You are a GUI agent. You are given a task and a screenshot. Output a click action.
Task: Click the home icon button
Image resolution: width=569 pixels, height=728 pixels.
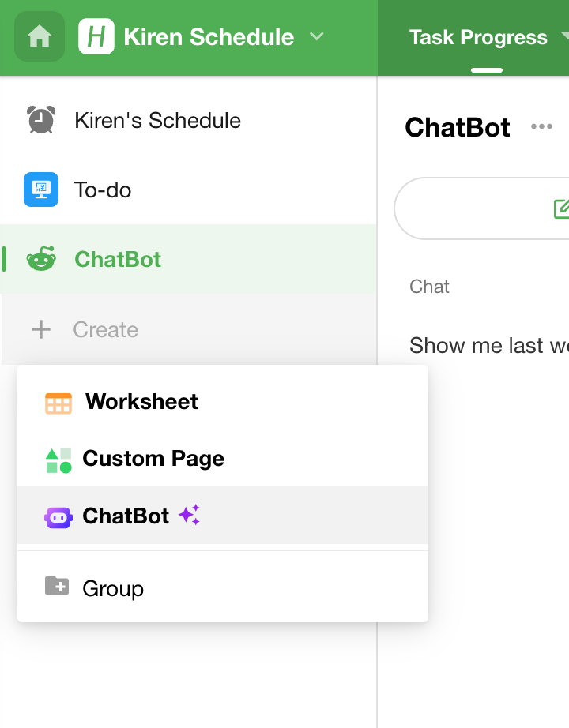[40, 37]
